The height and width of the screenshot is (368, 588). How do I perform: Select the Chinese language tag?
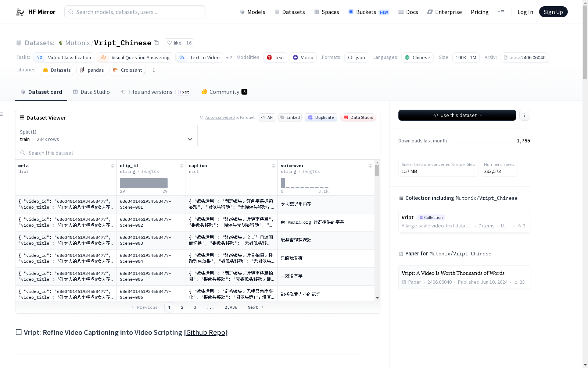pos(417,57)
